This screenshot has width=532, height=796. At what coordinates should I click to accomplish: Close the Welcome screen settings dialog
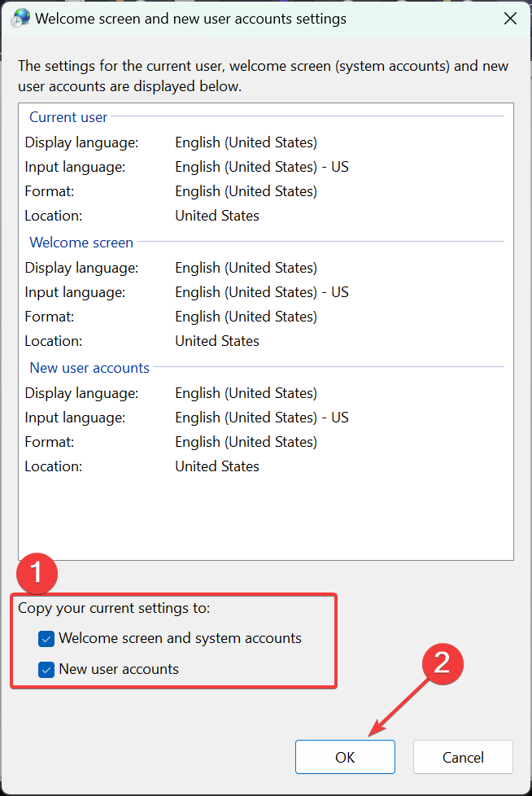510,18
